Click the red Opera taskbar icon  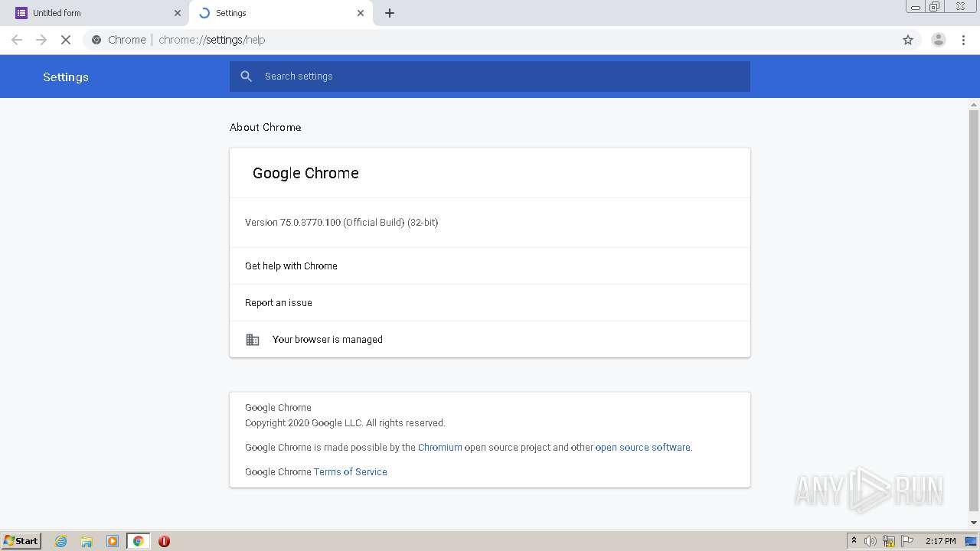click(x=164, y=541)
